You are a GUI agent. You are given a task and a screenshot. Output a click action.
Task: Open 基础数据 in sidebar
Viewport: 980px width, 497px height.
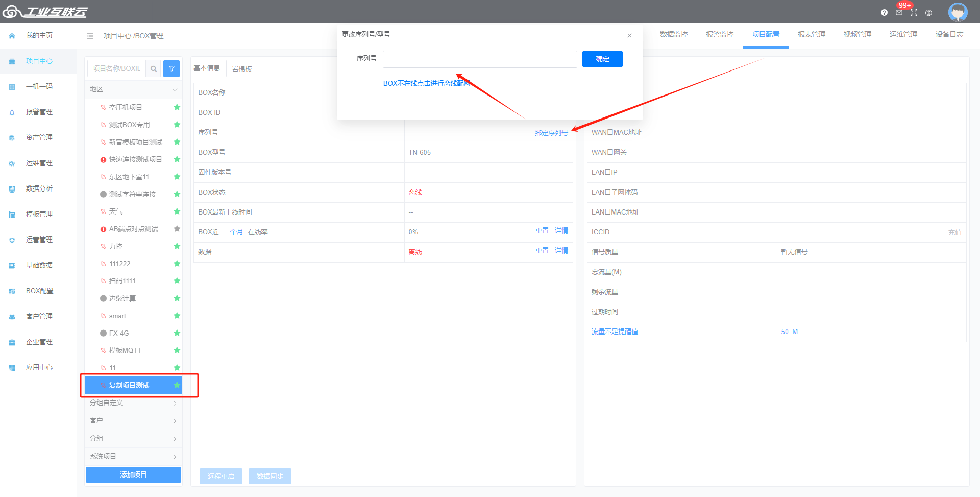(38, 265)
